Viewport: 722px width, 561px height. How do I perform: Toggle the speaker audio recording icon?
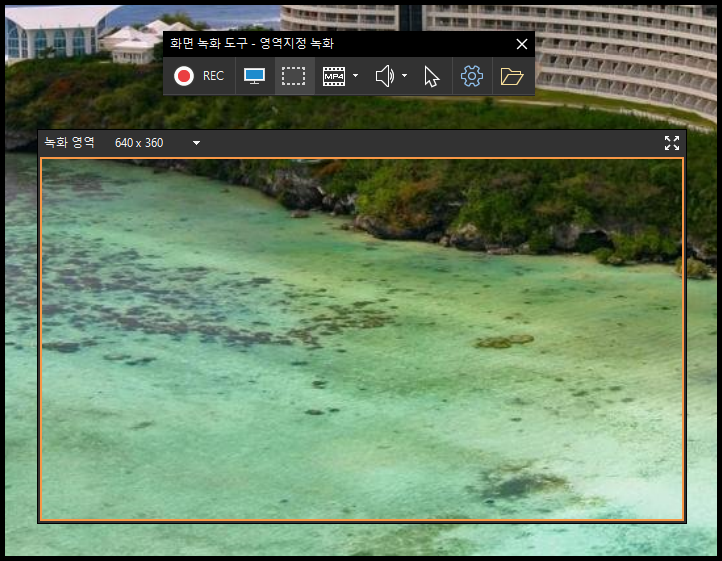[385, 76]
